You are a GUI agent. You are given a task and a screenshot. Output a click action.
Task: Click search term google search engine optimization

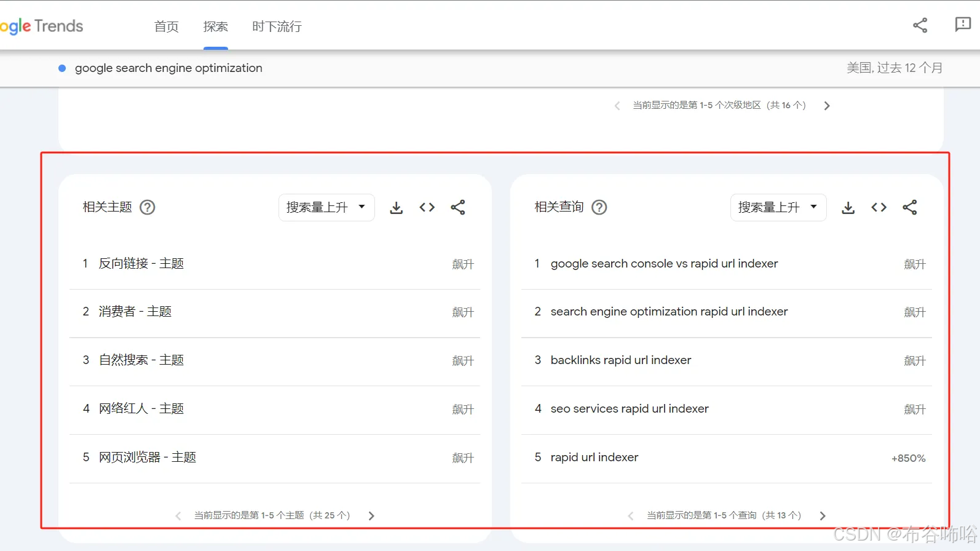coord(168,68)
